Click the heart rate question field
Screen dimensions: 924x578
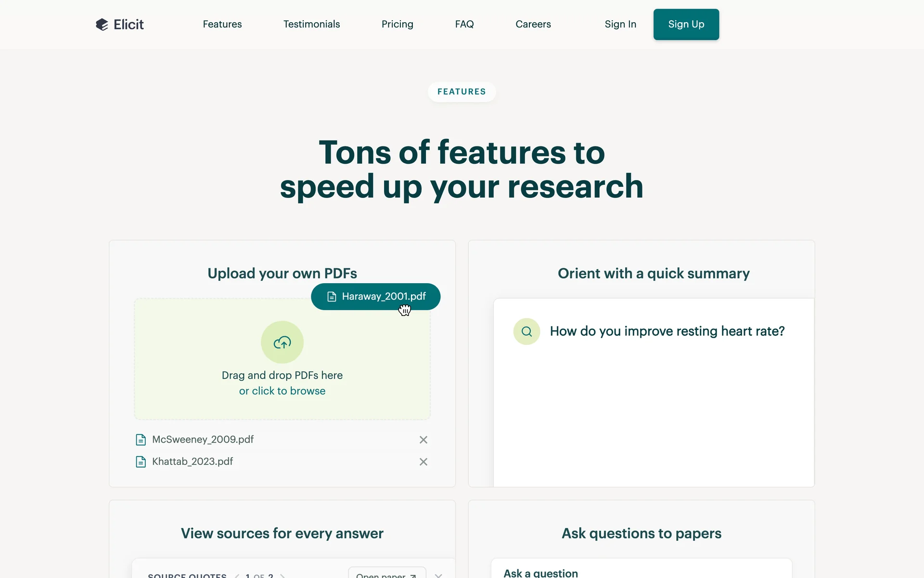667,331
